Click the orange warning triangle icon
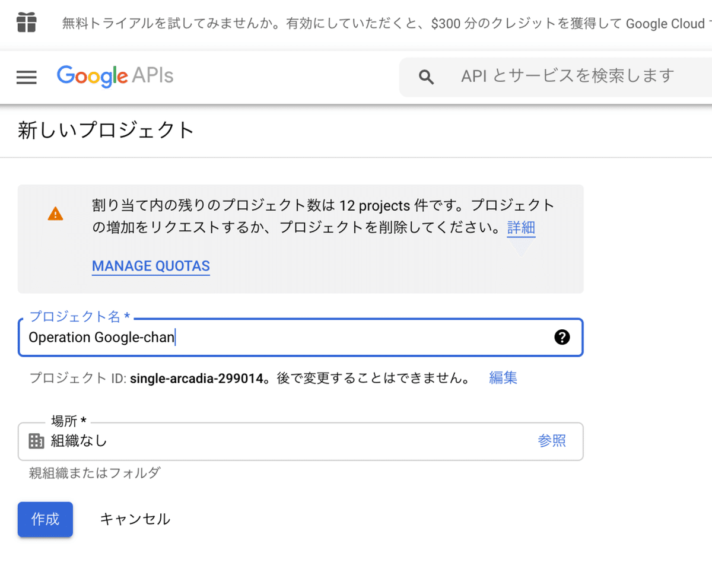 tap(55, 214)
